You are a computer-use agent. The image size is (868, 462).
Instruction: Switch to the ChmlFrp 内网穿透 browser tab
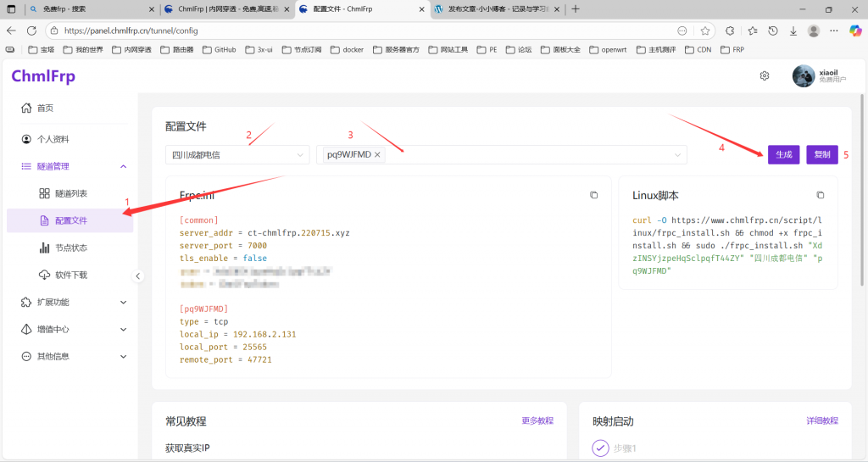(222, 8)
